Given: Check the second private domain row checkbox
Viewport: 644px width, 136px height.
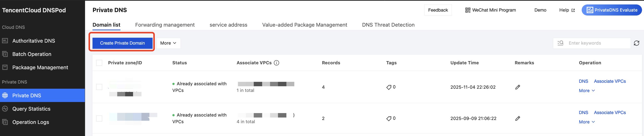Looking at the screenshot, I should pos(99,118).
